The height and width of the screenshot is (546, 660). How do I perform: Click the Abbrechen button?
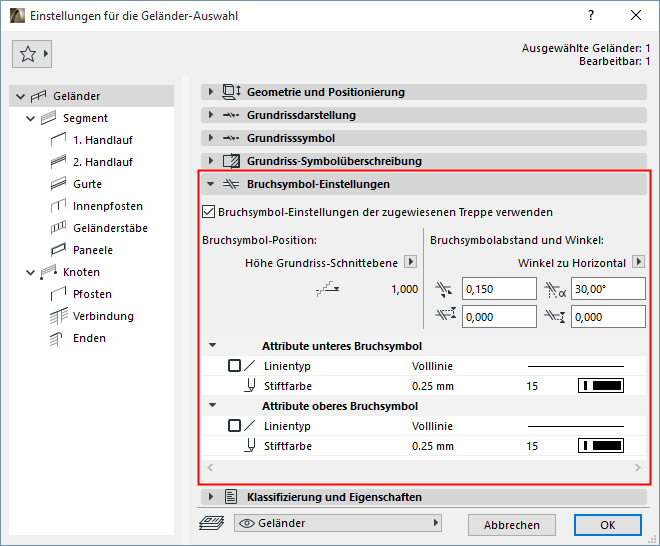pos(512,525)
